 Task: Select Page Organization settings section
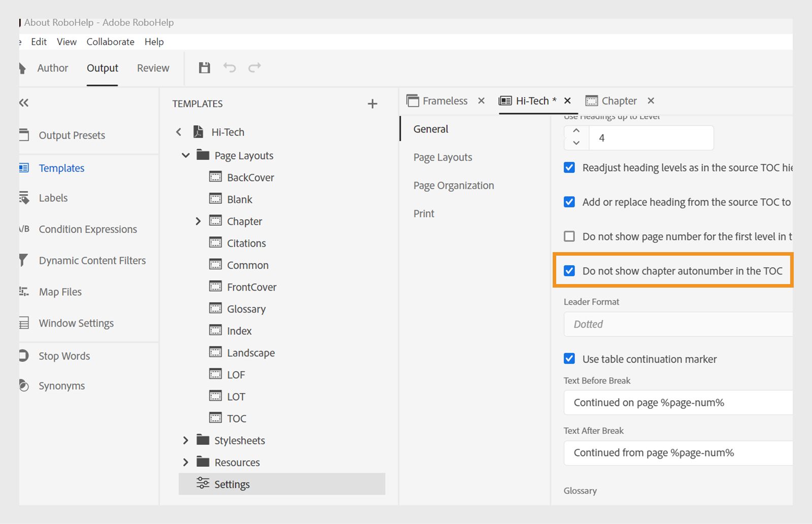453,186
